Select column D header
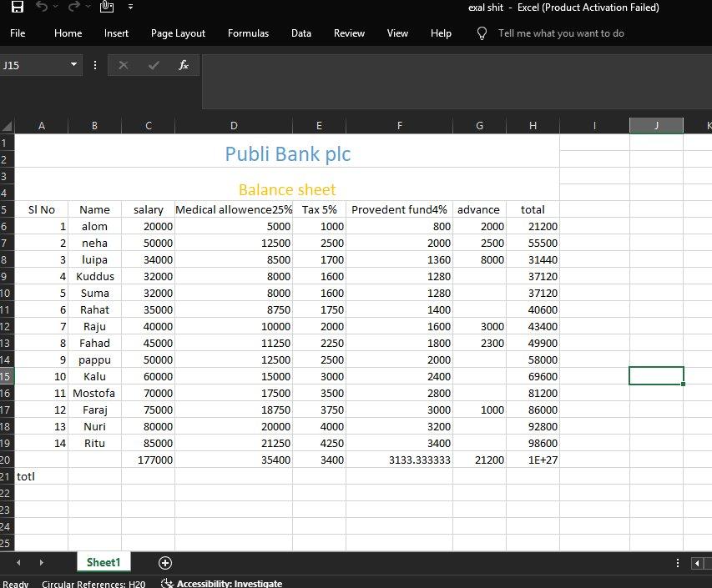Viewport: 712px width, 588px height. [234, 126]
